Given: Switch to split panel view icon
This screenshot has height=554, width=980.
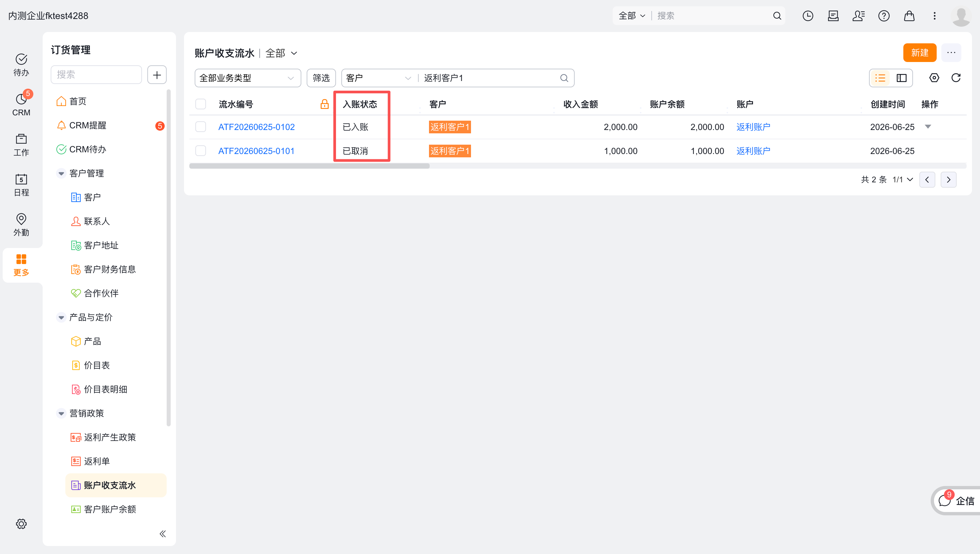Looking at the screenshot, I should (901, 78).
